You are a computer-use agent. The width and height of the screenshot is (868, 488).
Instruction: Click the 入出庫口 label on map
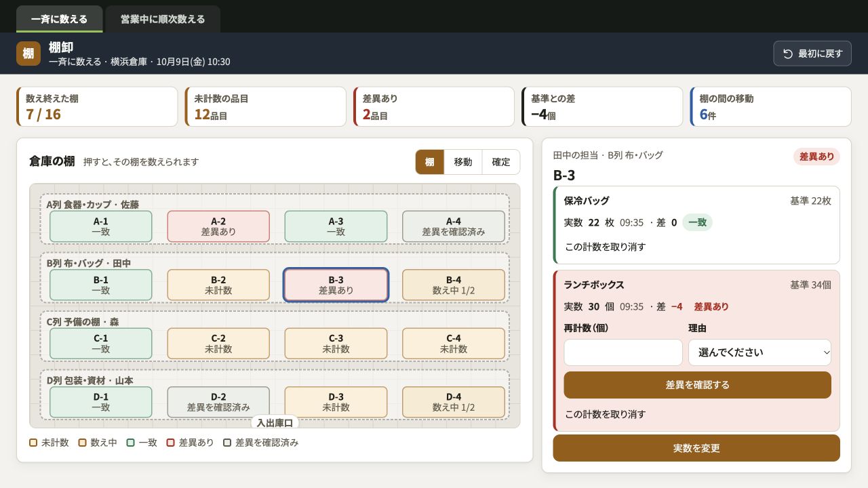[275, 423]
